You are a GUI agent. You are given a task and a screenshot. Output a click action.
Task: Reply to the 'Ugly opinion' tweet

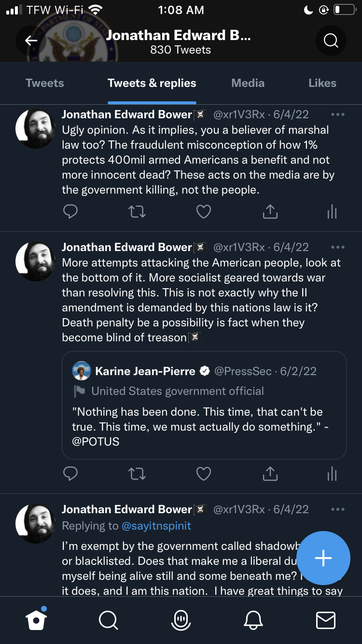70,211
